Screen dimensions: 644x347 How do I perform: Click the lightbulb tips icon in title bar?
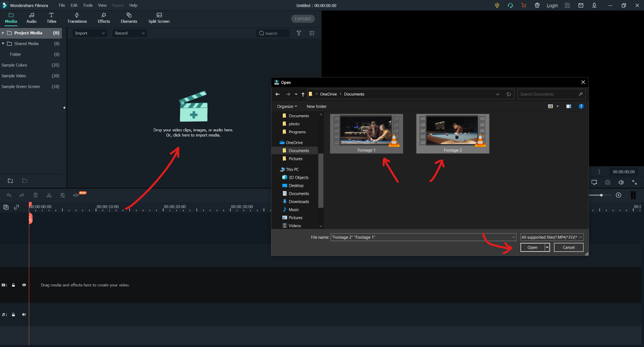pos(497,5)
